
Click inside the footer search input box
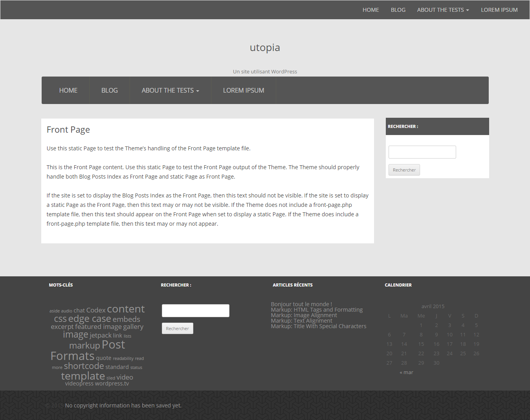click(195, 310)
